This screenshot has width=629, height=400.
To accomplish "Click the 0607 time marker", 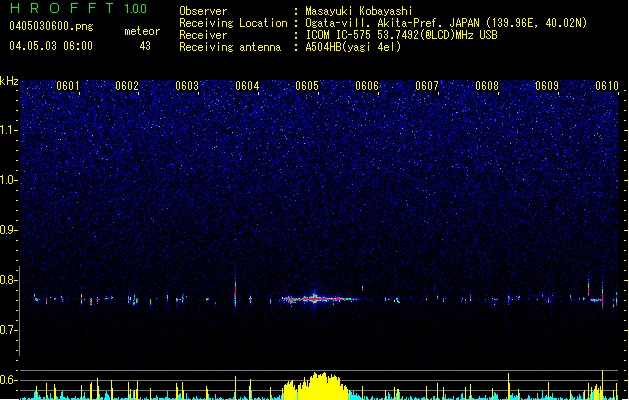I will [x=427, y=86].
